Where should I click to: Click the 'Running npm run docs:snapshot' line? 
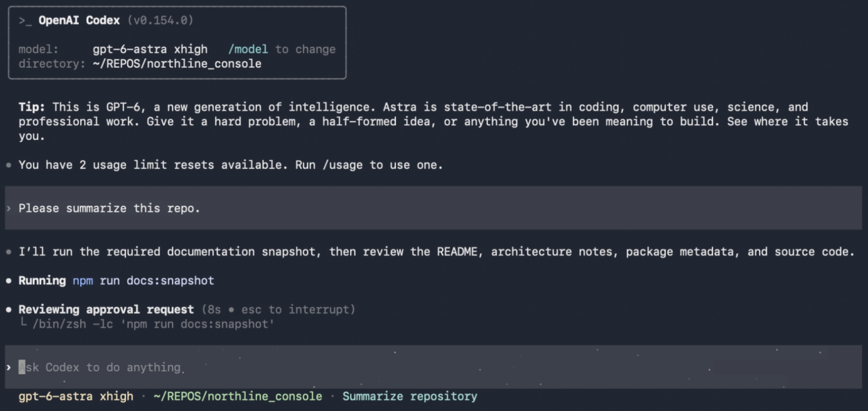point(116,280)
